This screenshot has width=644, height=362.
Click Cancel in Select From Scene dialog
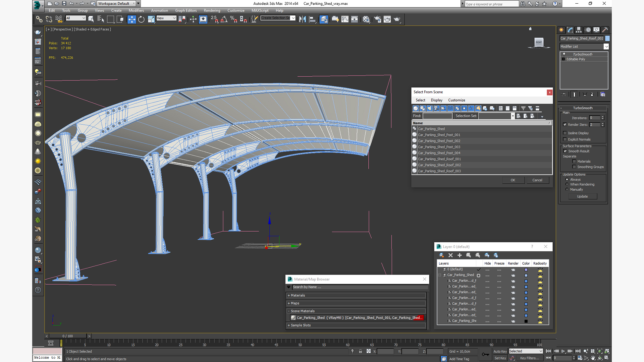[x=537, y=180]
